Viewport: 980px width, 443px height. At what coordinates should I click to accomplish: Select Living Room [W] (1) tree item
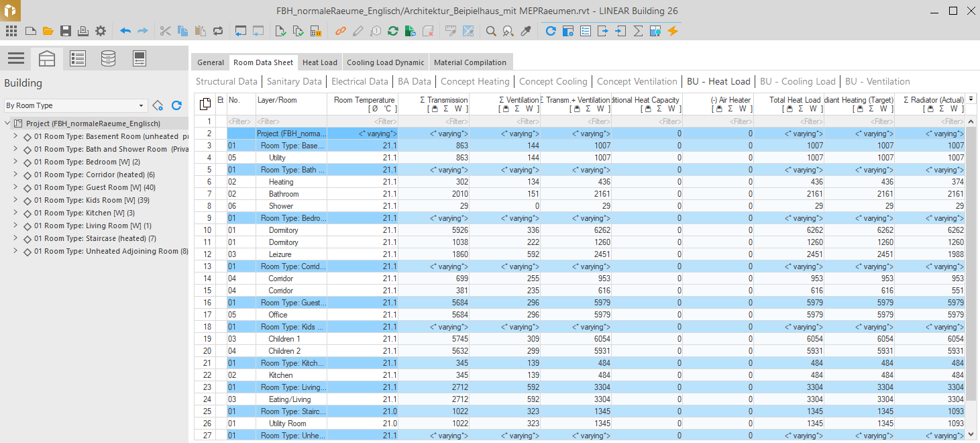pyautogui.click(x=93, y=226)
